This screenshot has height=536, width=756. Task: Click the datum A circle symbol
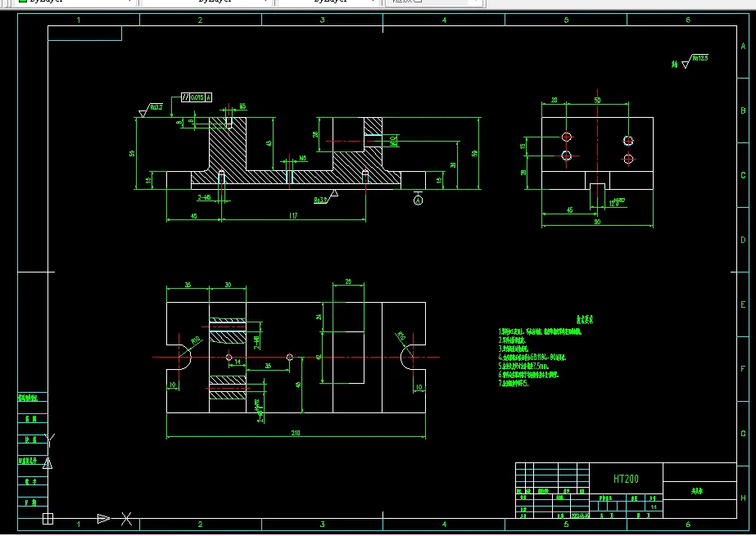coord(418,200)
